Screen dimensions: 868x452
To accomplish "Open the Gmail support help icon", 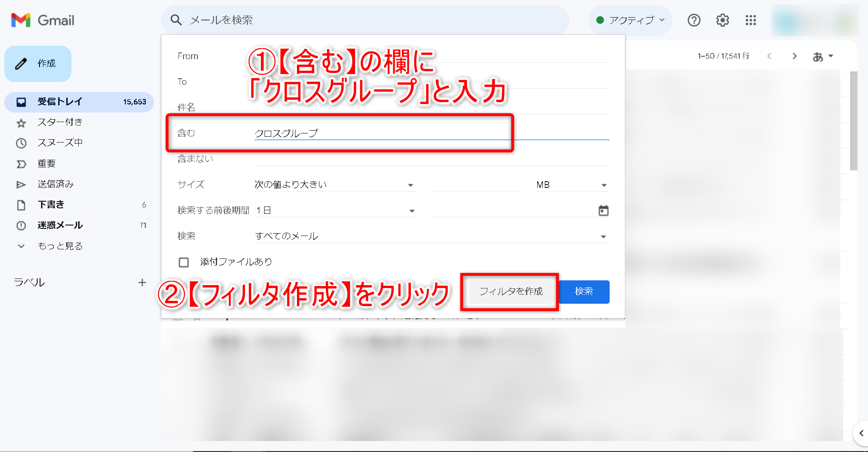I will coord(694,20).
